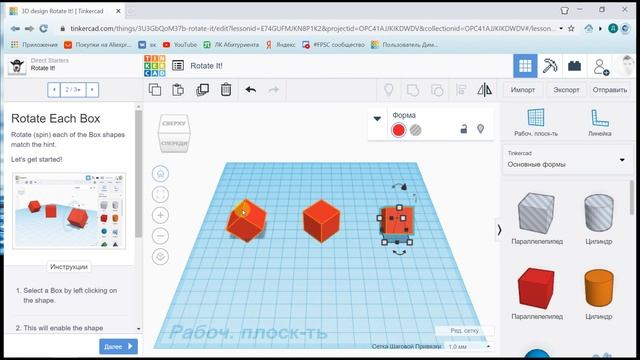Click the greyed Redo arrow
Viewport: 640px width, 360px height.
(274, 89)
